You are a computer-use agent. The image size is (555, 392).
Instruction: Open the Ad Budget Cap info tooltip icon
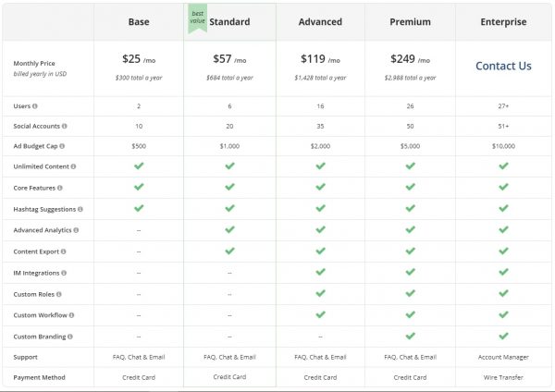click(x=62, y=146)
